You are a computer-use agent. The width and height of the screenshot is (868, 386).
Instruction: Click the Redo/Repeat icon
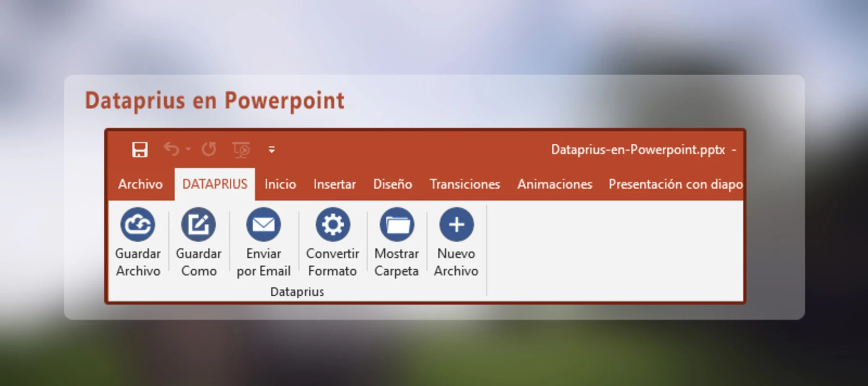coord(209,149)
